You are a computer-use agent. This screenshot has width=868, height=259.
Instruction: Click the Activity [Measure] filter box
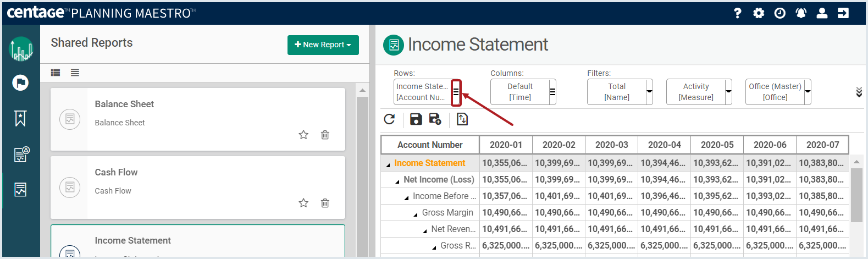pyautogui.click(x=695, y=92)
